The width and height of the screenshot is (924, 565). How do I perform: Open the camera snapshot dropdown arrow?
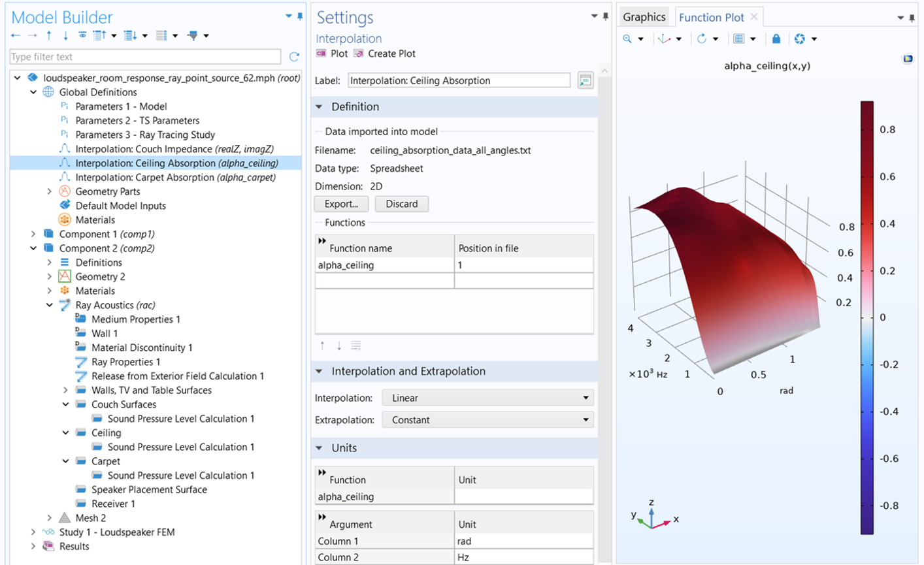pyautogui.click(x=814, y=39)
